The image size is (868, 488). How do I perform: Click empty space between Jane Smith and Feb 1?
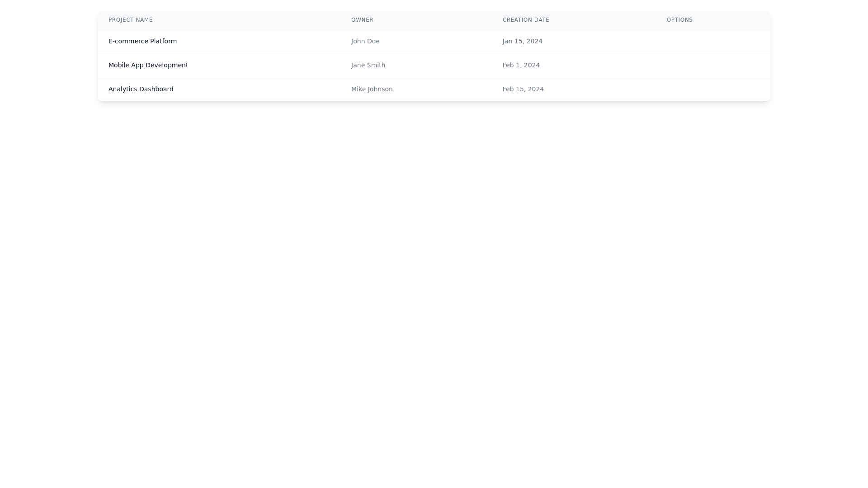[443, 65]
